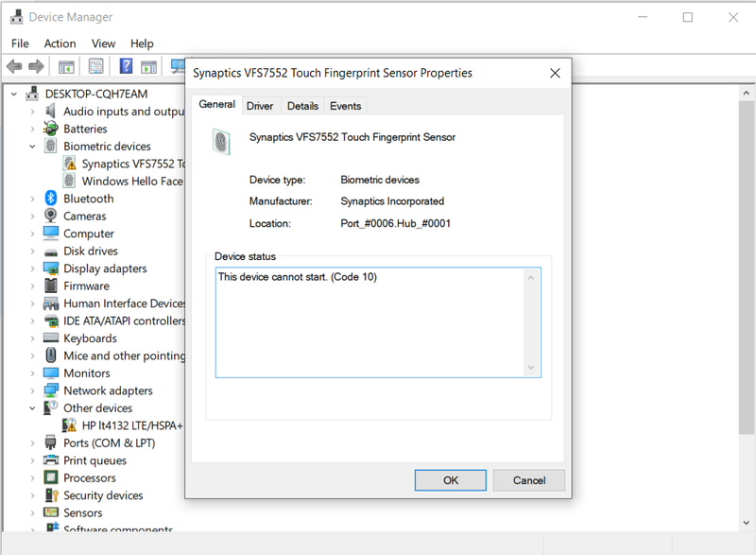Expand the Processors category arrow
The width and height of the screenshot is (756, 555).
click(32, 477)
